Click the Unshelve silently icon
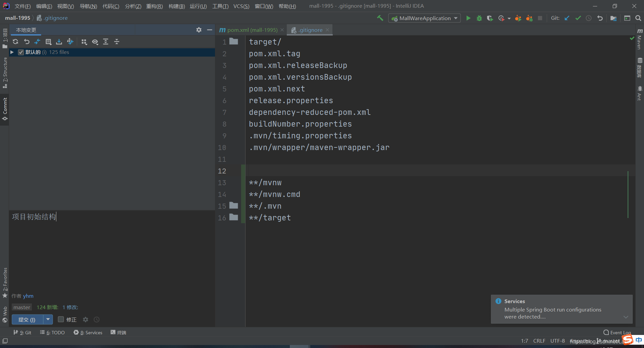Screen dimensions: 644x348 point(70,42)
